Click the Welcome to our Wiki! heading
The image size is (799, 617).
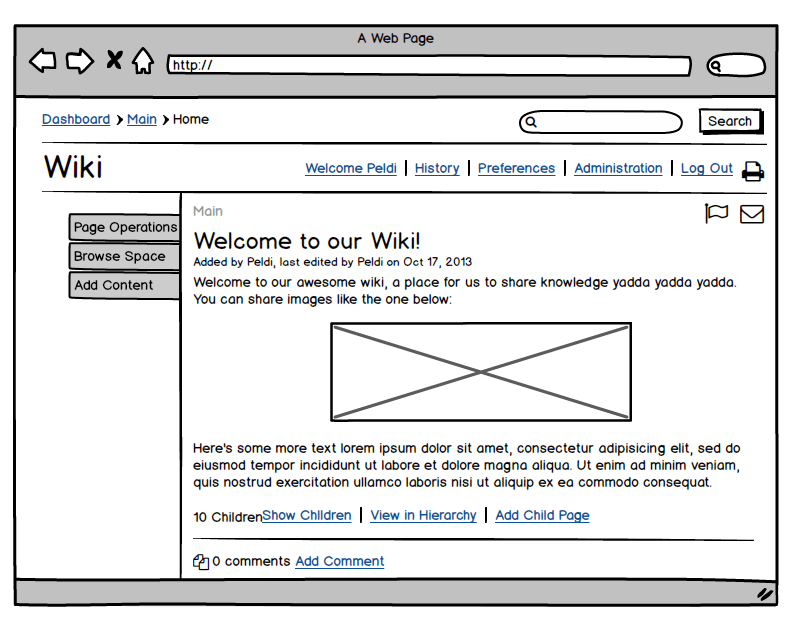point(307,241)
